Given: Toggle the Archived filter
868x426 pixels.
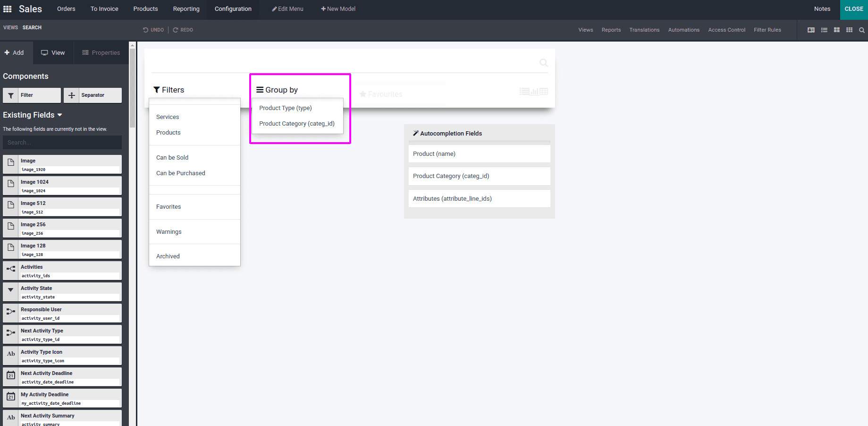Looking at the screenshot, I should (x=168, y=256).
